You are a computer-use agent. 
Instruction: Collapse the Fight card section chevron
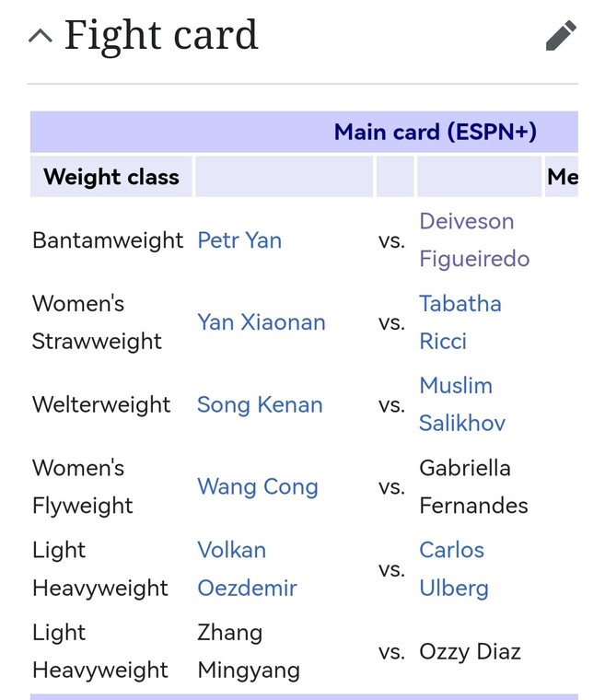41,35
